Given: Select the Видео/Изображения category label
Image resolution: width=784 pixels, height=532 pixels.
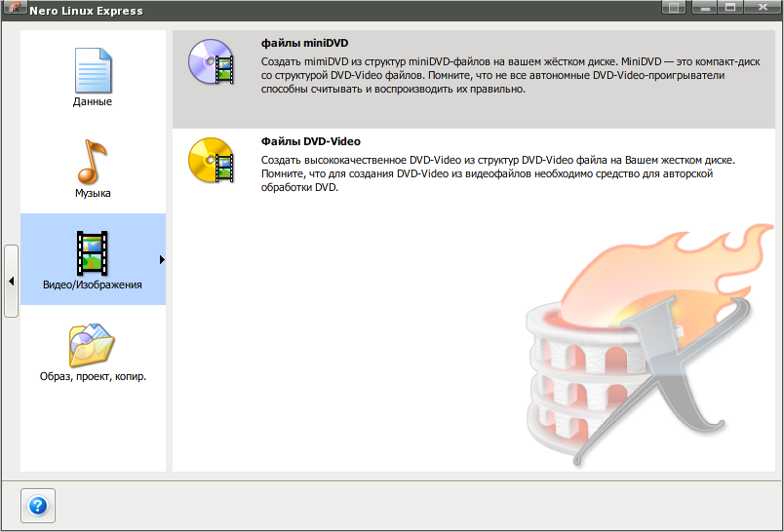Looking at the screenshot, I should [x=93, y=285].
